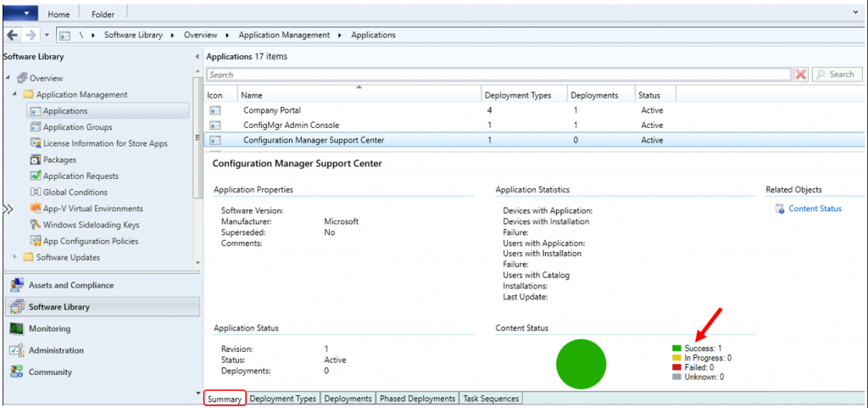Open the Administration workspace
This screenshot has height=408, width=868.
103,350
